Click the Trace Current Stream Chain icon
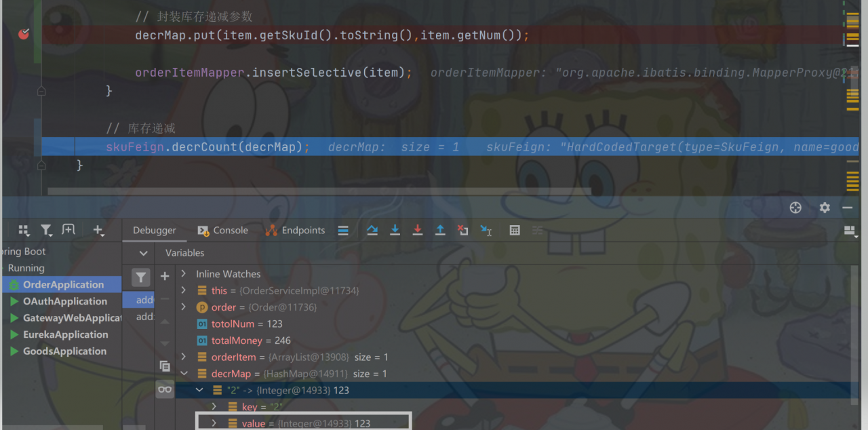Screen dimensions: 868x430 537,230
